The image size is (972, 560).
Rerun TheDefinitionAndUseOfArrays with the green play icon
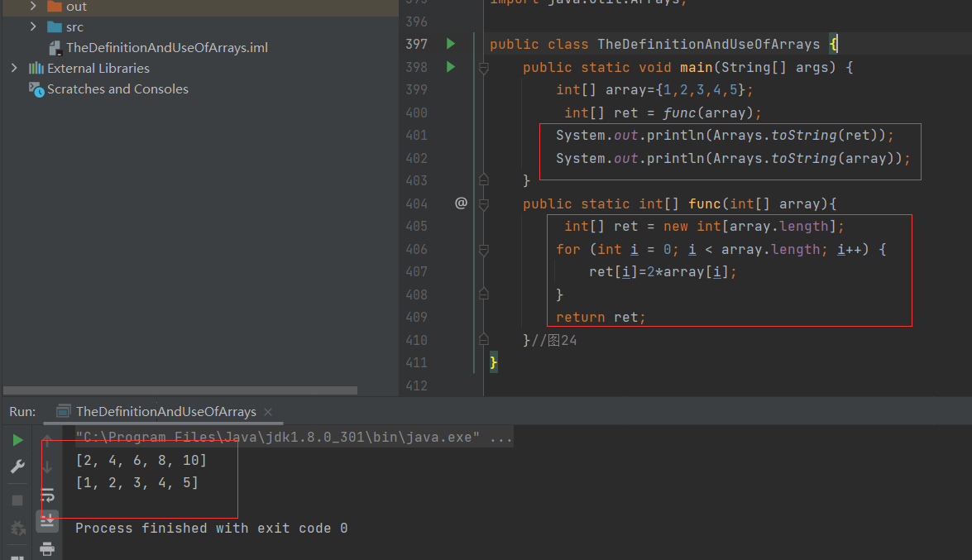(17, 440)
